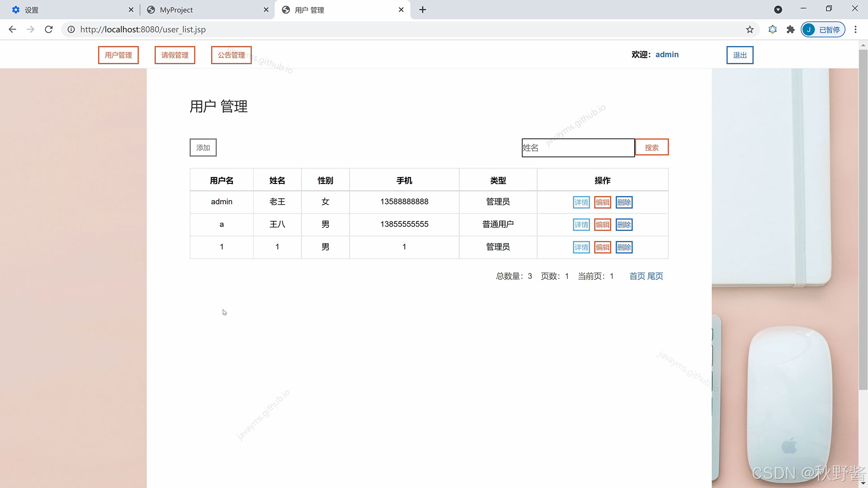The image size is (868, 488).
Task: Click the 搜索 button
Action: click(x=651, y=147)
